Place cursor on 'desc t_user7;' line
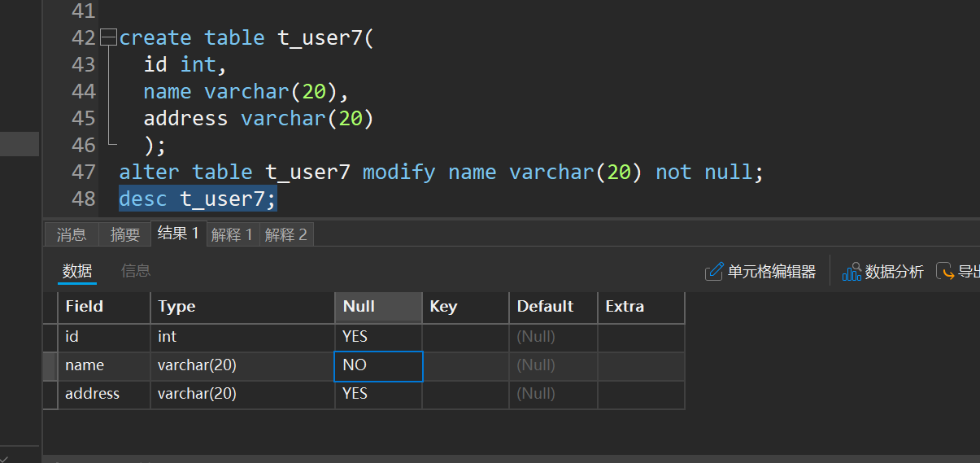This screenshot has height=463, width=980. (x=198, y=199)
